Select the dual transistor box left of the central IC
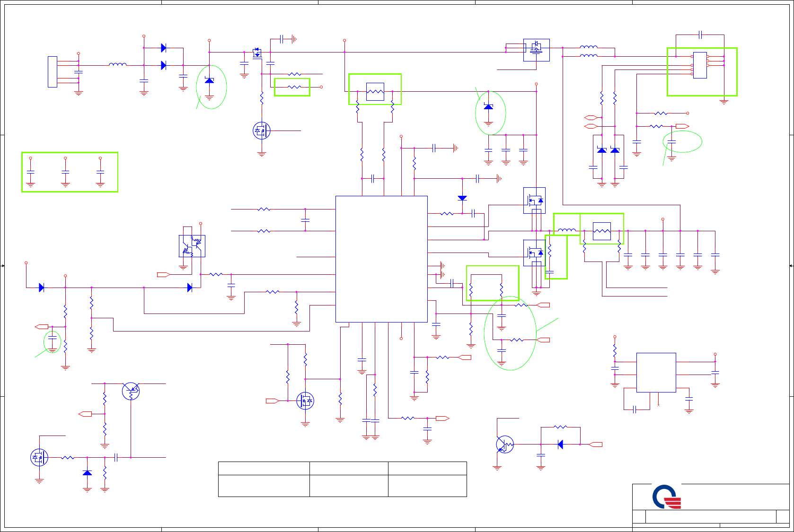 coord(192,246)
